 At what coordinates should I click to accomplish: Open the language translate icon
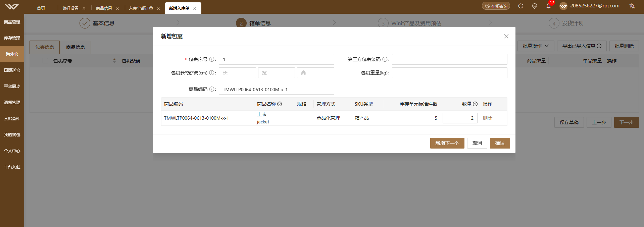[x=632, y=6]
